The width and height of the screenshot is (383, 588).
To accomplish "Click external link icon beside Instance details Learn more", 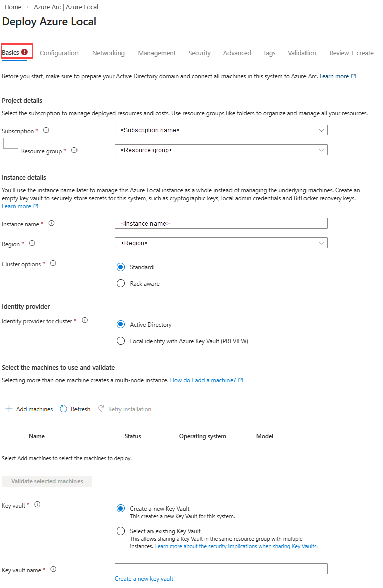I will tap(36, 206).
